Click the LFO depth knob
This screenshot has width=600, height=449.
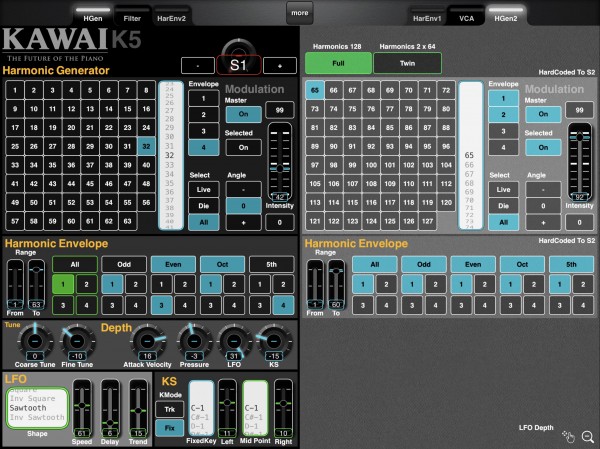(234, 340)
